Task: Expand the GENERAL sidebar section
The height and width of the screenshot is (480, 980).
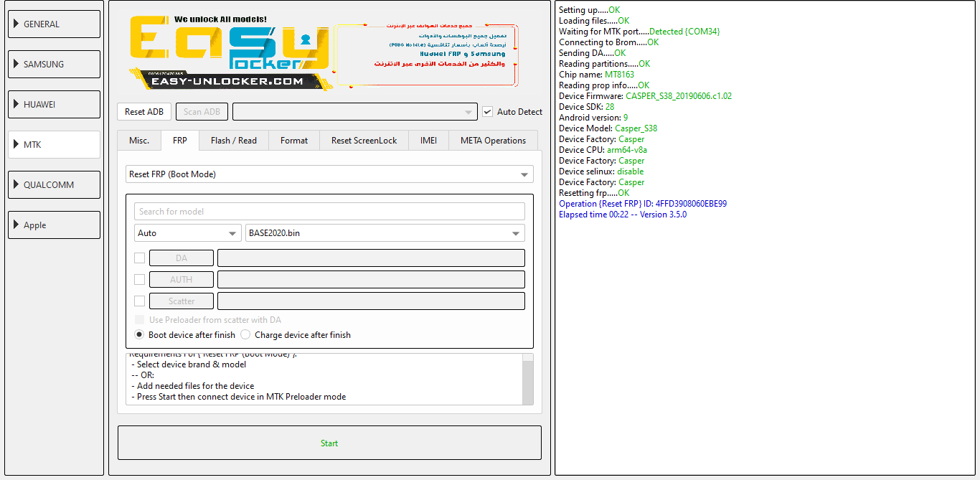Action: pos(54,24)
